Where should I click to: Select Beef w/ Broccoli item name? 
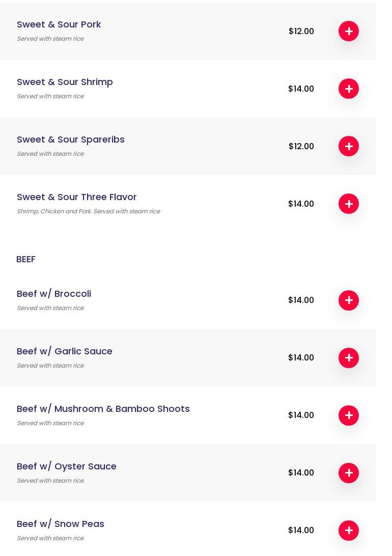click(54, 294)
